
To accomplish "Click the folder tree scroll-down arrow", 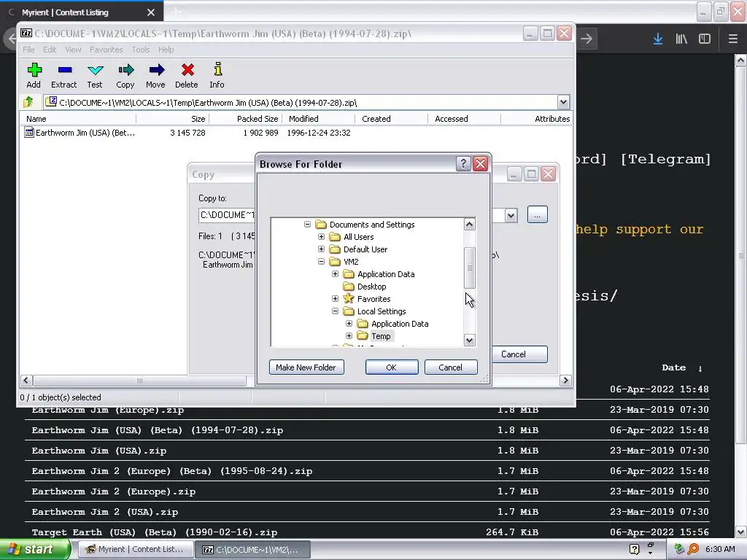I will click(x=470, y=340).
